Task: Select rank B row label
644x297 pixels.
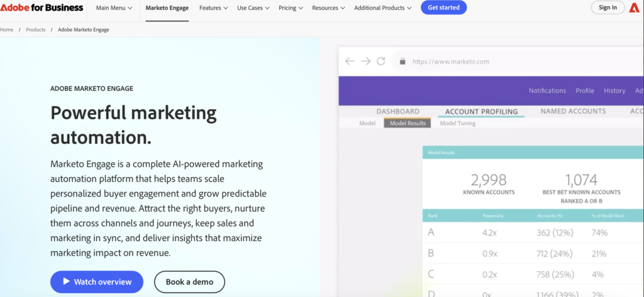Action: (x=431, y=254)
